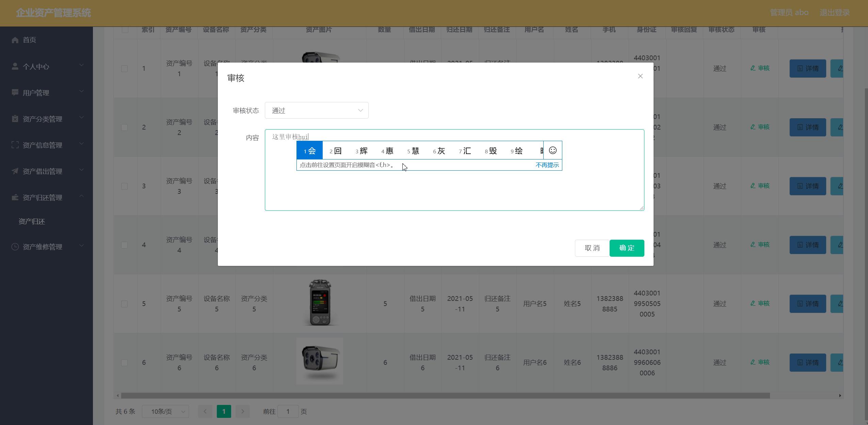Open the 10条/页 page size dropdown
Image resolution: width=868 pixels, height=425 pixels.
tap(165, 412)
